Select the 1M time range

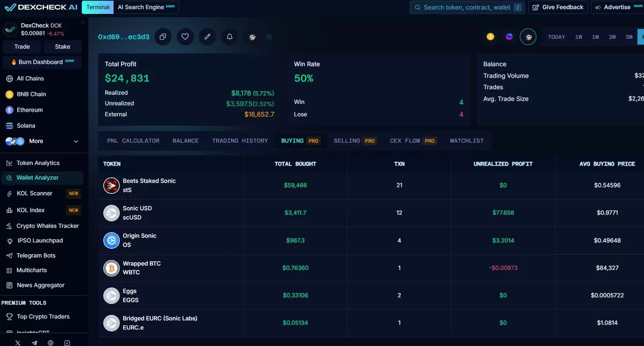click(x=595, y=37)
